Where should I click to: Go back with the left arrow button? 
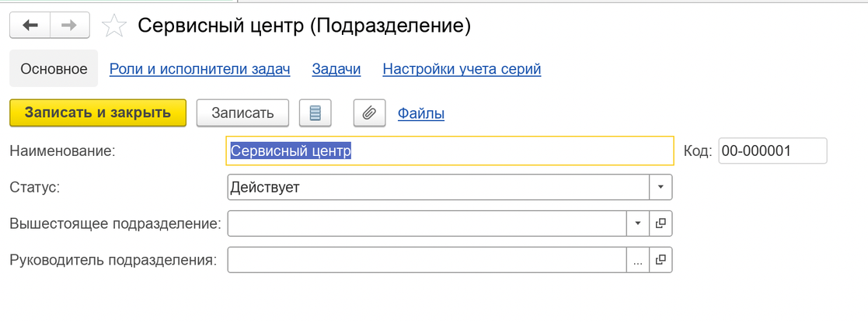pyautogui.click(x=30, y=26)
